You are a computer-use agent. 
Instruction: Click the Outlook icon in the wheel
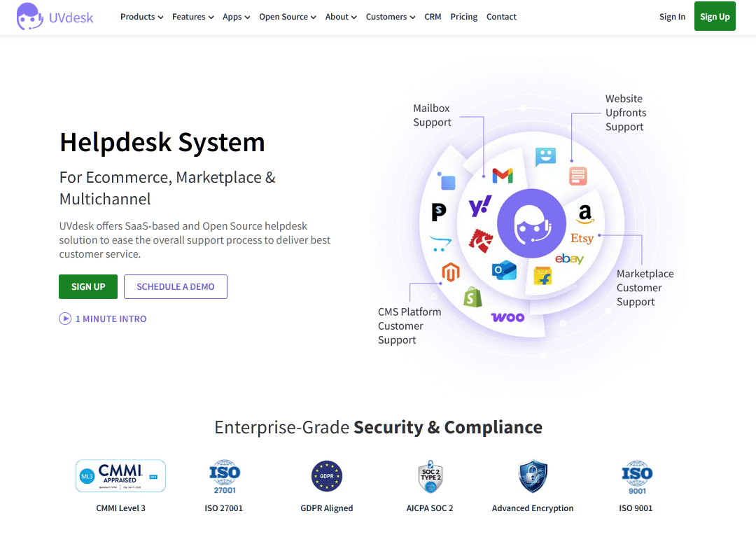pos(504,270)
